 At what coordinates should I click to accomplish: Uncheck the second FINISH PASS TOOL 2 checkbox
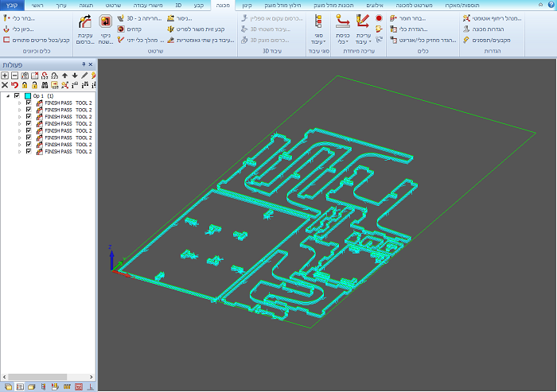point(29,110)
